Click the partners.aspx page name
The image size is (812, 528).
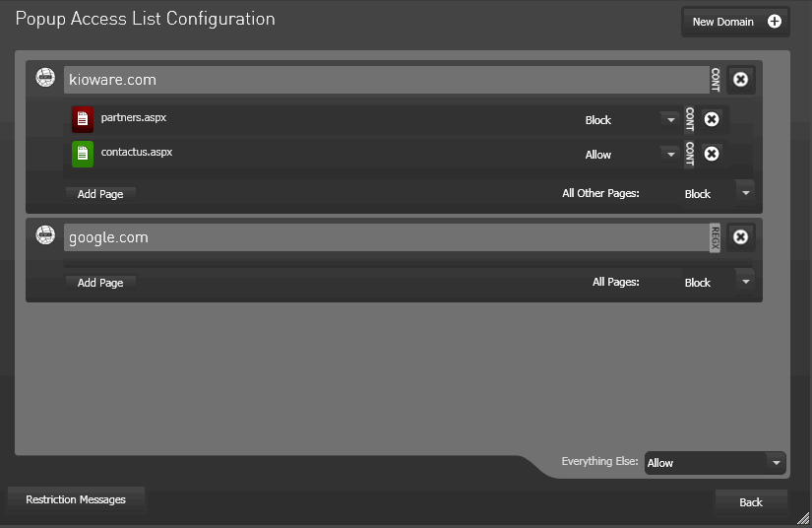point(134,117)
